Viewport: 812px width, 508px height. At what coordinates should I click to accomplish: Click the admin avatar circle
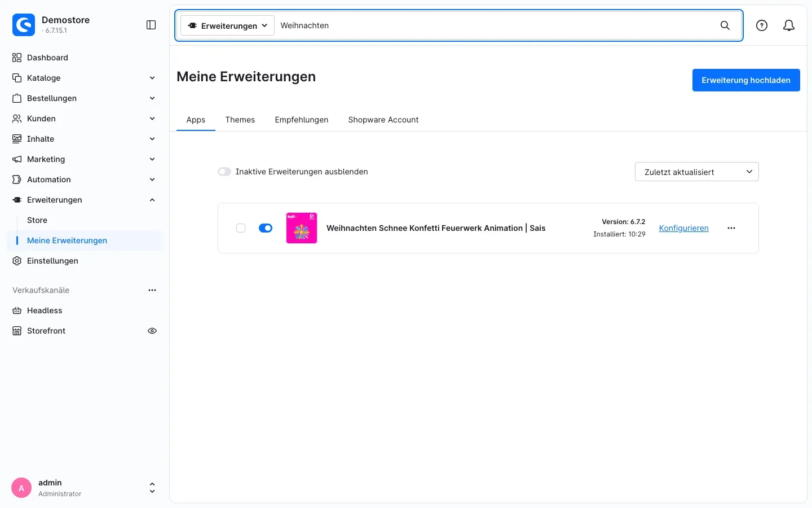pyautogui.click(x=21, y=488)
